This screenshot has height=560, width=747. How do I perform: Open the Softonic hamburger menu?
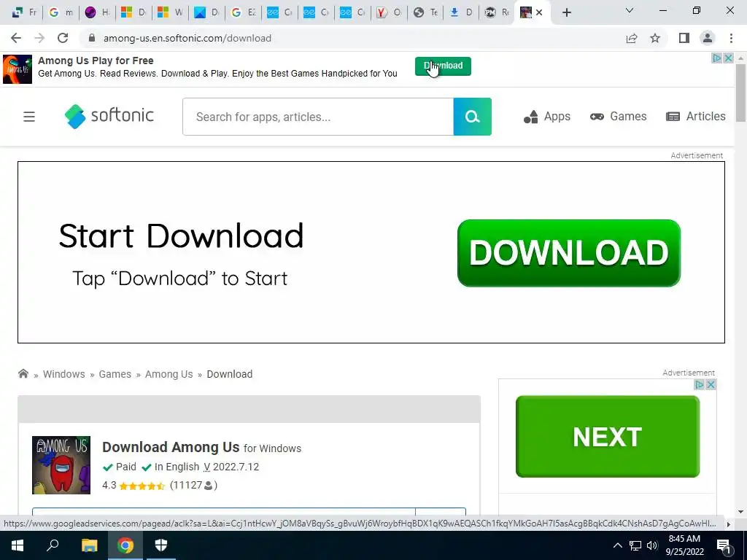coord(29,117)
